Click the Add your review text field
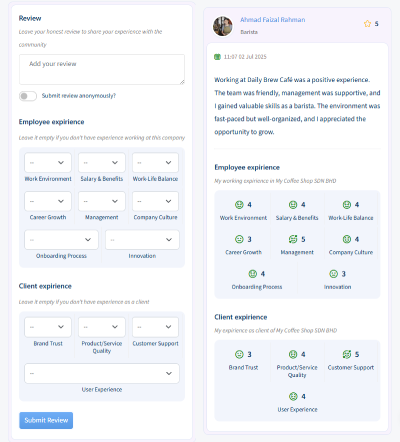The width and height of the screenshot is (400, 442). (x=102, y=69)
